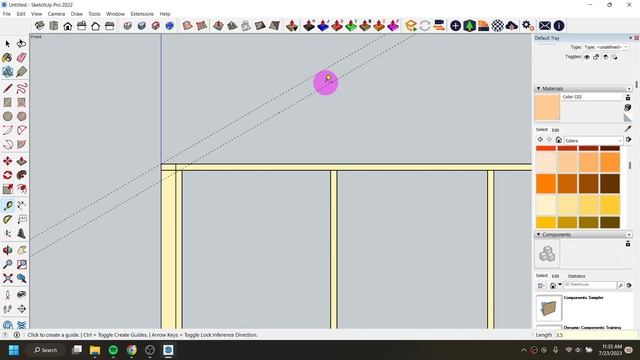640x360 pixels.
Task: Click the blue info circle icon
Action: [x=559, y=26]
